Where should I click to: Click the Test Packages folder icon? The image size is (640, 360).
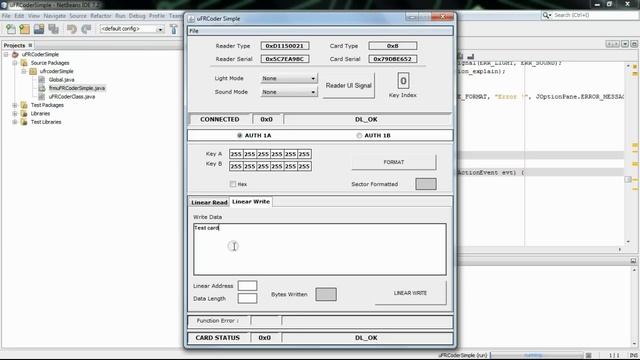coord(24,105)
